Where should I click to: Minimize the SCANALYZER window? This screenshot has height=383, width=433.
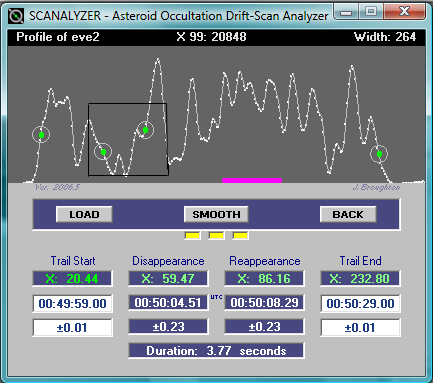(346, 13)
